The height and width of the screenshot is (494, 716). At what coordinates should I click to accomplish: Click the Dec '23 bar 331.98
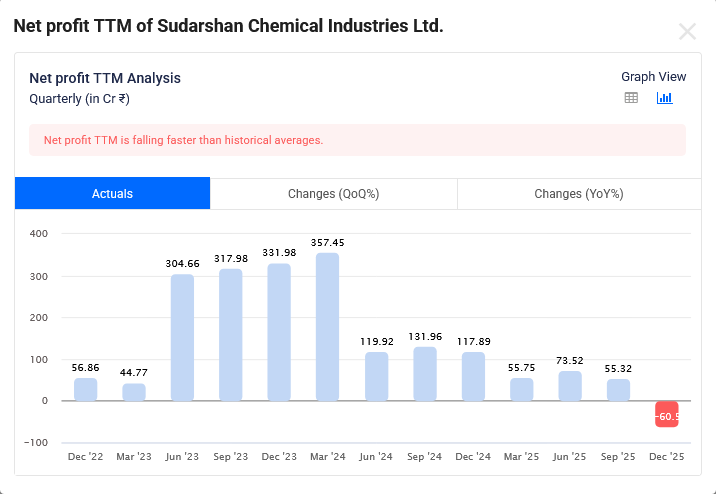tap(279, 332)
